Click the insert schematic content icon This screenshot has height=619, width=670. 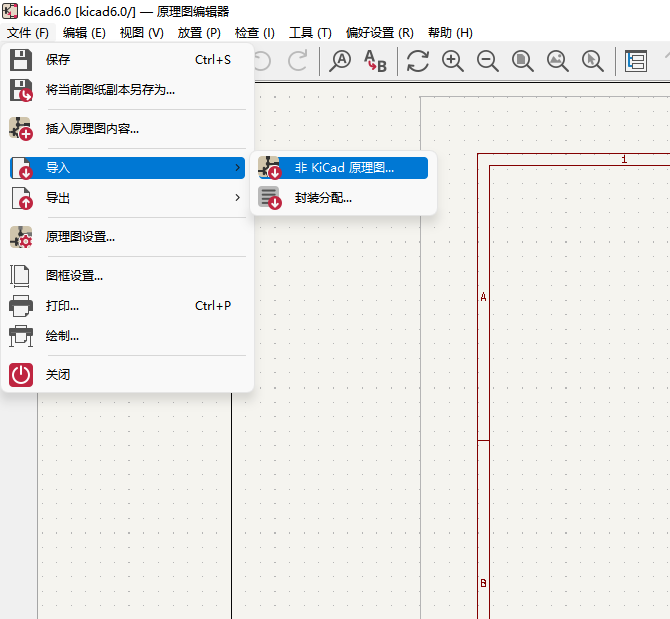(x=21, y=129)
